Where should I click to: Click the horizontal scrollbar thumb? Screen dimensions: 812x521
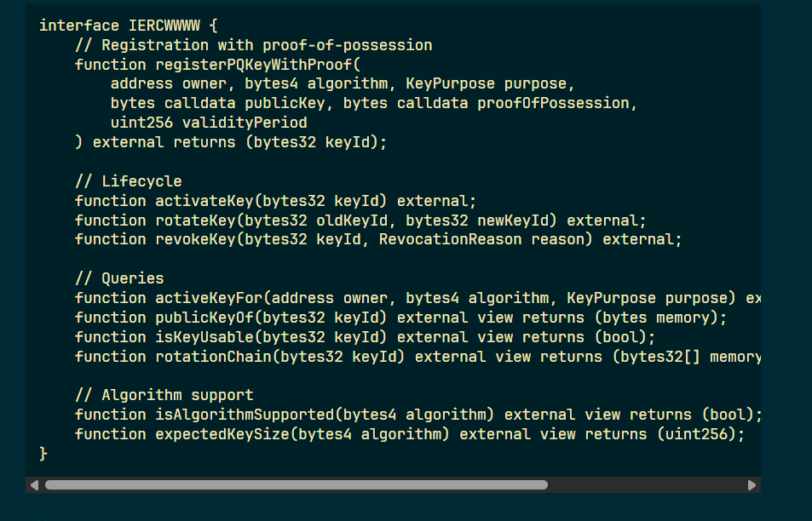(x=296, y=485)
